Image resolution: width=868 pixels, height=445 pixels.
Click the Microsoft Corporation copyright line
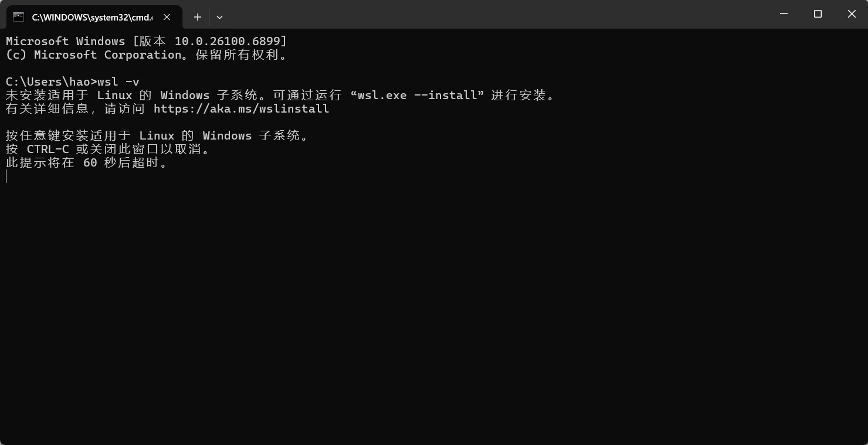tap(147, 55)
